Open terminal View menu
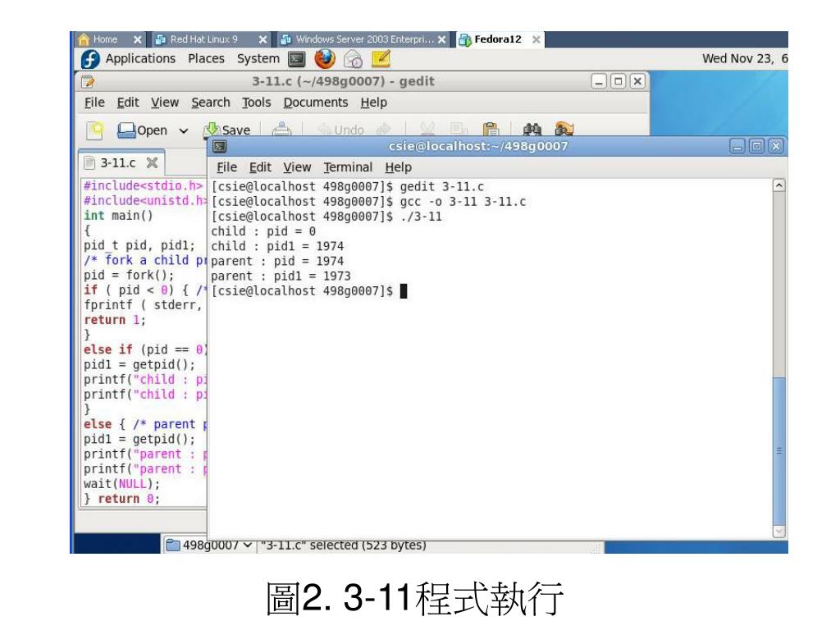This screenshot has height=630, width=840. 297,167
